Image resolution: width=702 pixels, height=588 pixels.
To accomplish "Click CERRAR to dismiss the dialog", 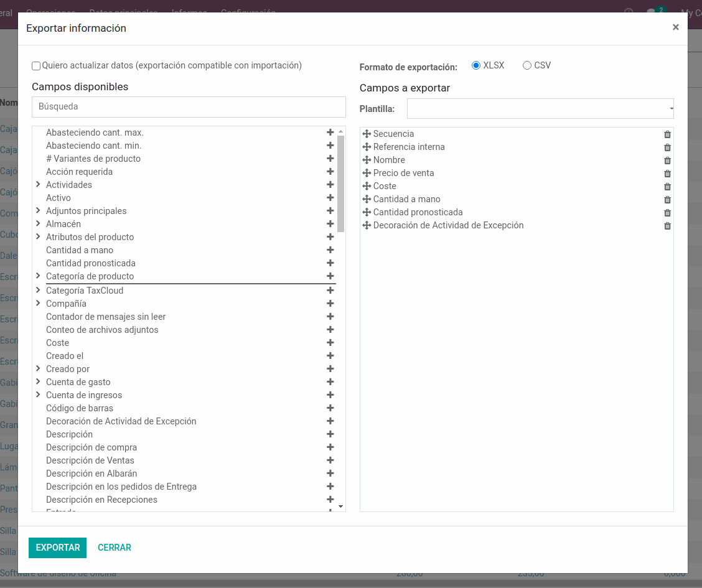I will pos(115,548).
